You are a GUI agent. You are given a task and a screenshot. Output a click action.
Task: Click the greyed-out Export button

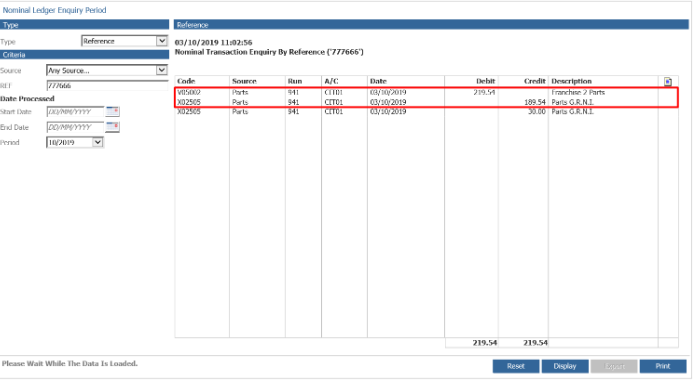click(x=614, y=366)
